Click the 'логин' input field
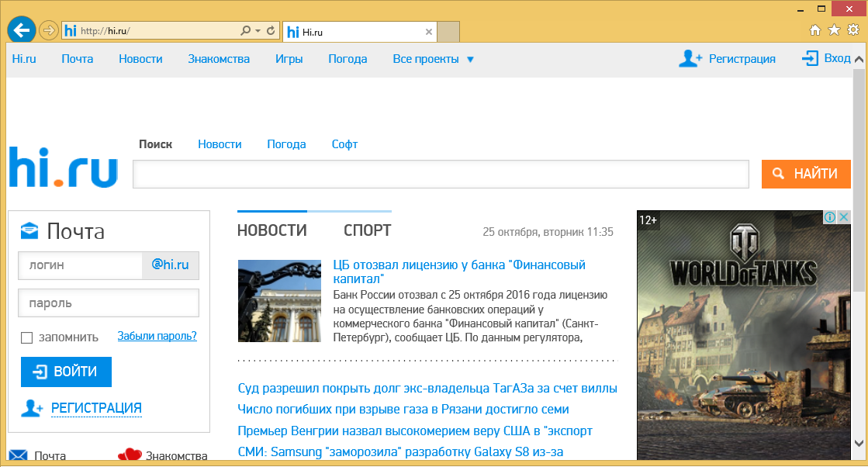Image resolution: width=868 pixels, height=467 pixels. (x=80, y=265)
